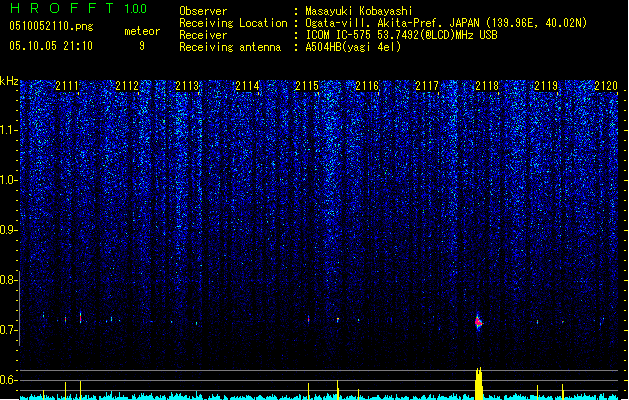The image size is (629, 400).
Task: Click the 1.1 kHz axis label
Action: tap(8, 130)
